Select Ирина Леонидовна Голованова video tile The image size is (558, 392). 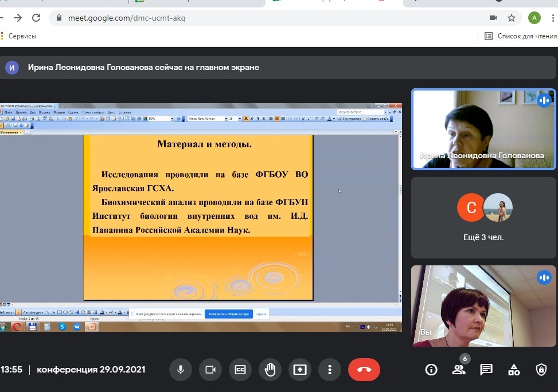click(x=483, y=129)
